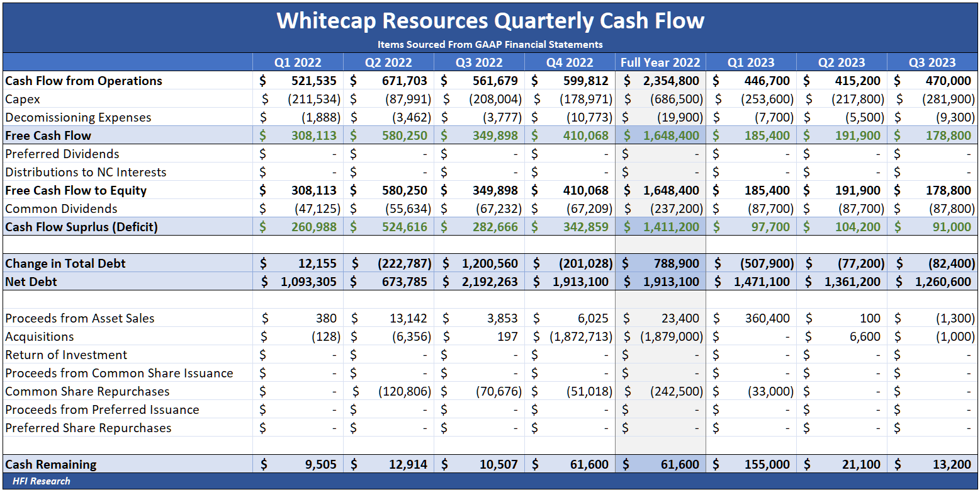Select the Distributions to NC Interests label
980x492 pixels.
pos(86,172)
